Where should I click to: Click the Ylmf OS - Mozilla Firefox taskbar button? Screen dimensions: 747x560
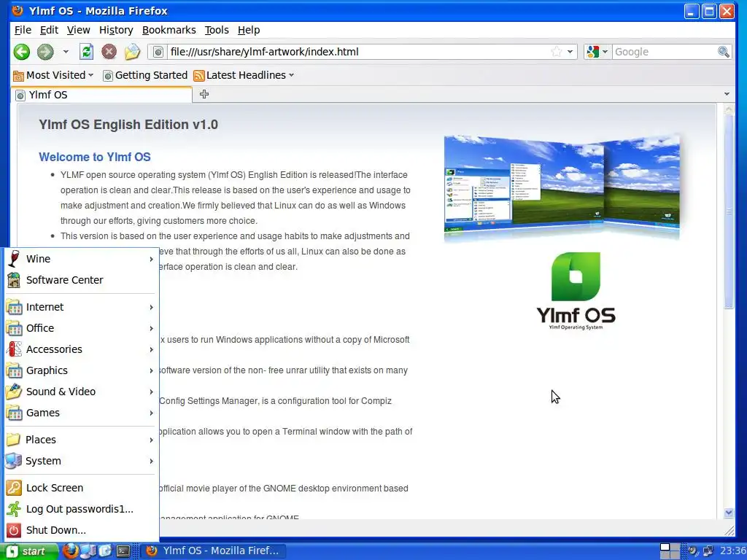(x=214, y=551)
